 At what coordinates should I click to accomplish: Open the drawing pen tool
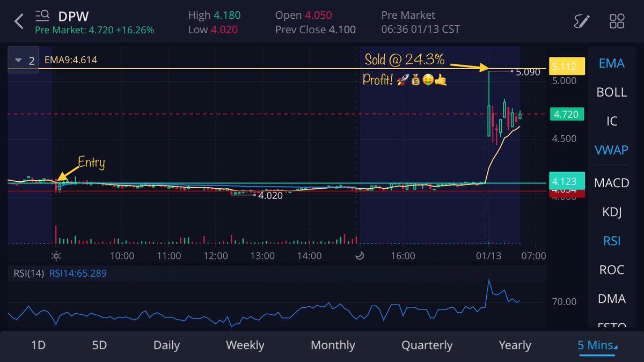(x=581, y=22)
